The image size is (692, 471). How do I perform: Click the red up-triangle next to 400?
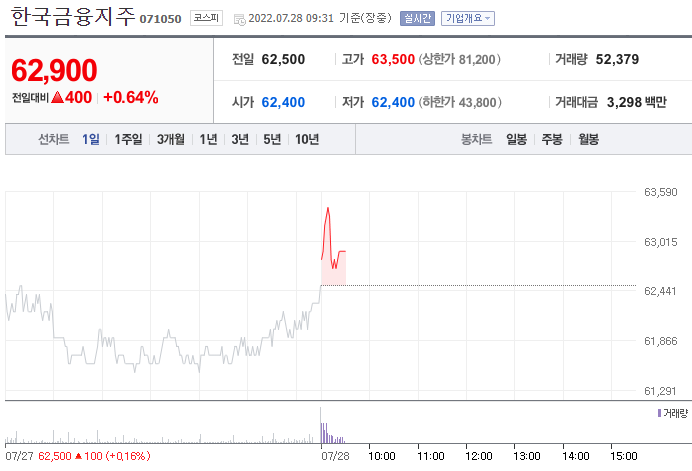[57, 98]
